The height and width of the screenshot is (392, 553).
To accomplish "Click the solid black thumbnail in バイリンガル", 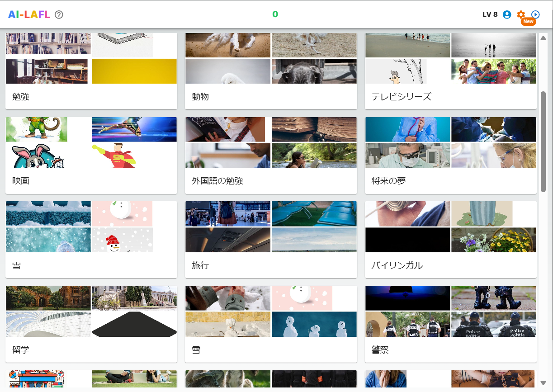I will coord(408,240).
